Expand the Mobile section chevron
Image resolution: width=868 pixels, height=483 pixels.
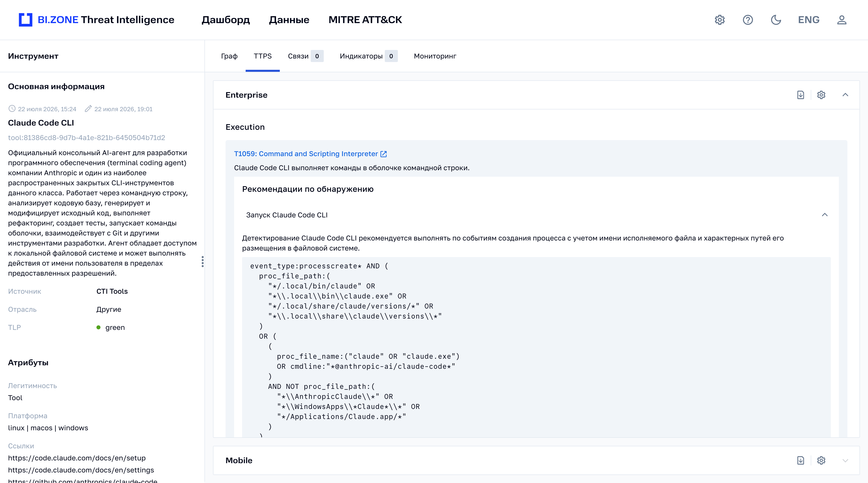[845, 460]
